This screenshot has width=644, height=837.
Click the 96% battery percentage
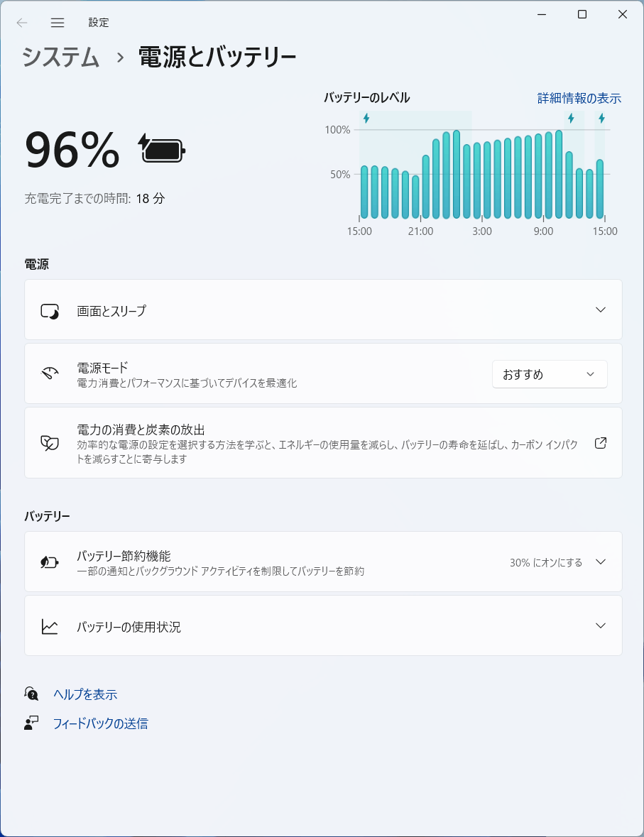(x=72, y=150)
